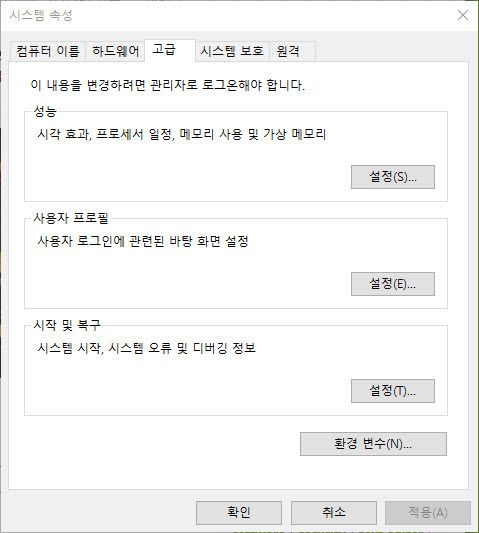Select the 고급 tab
The image size is (479, 533).
[170, 50]
